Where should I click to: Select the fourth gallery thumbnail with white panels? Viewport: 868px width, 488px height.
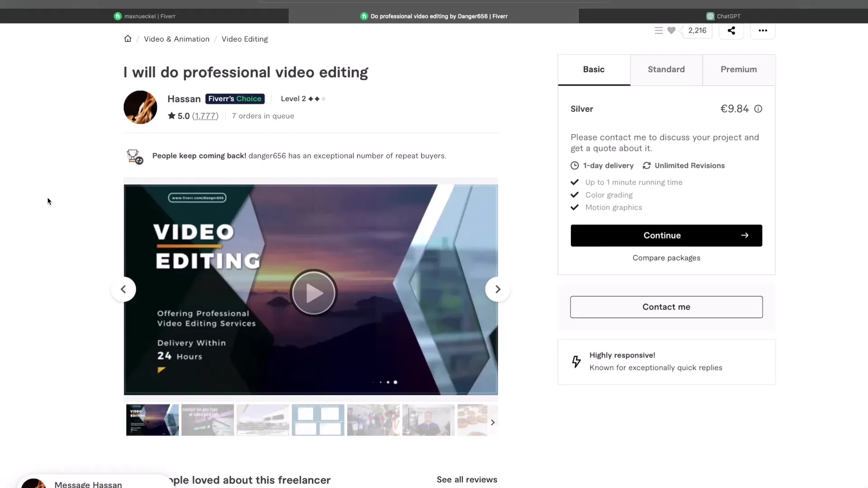(318, 420)
